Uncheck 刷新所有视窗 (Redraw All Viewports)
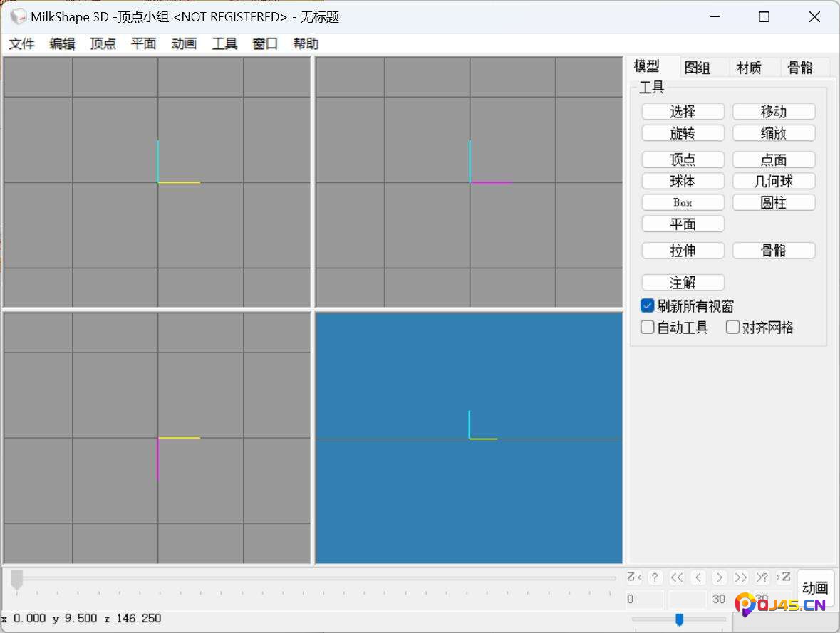Screen dimensions: 840x633 pos(647,305)
